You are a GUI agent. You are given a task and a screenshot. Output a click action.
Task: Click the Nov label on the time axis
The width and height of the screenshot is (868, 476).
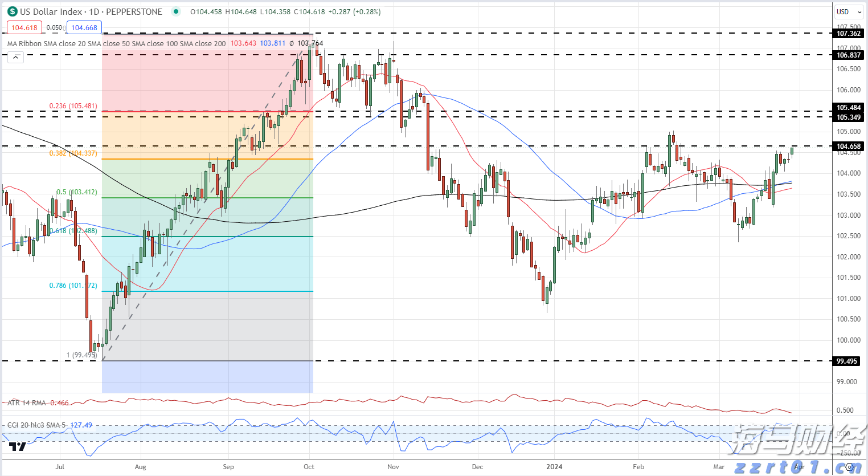point(393,467)
